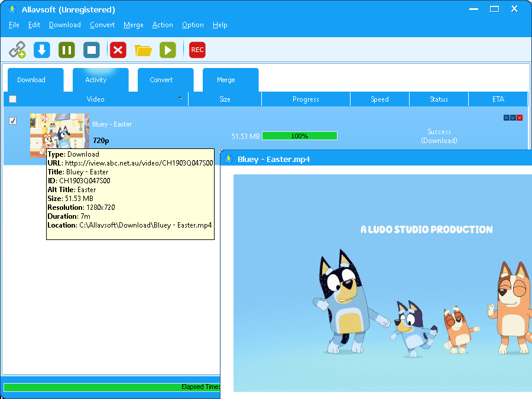The image size is (532, 399).
Task: Click the paste URL chain-link icon
Action: [17, 50]
